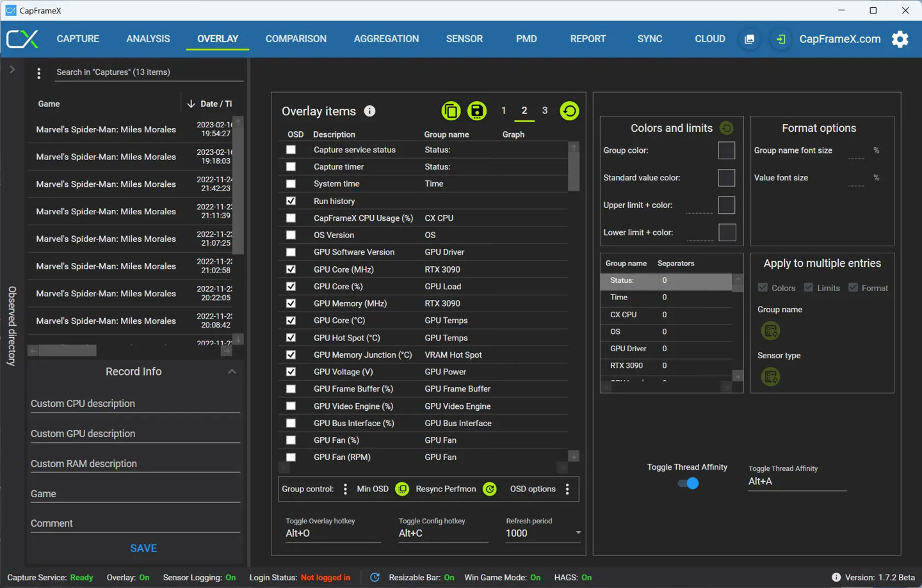Uncheck the GPU Voltage (V) checkbox
The height and width of the screenshot is (588, 922).
tap(291, 372)
